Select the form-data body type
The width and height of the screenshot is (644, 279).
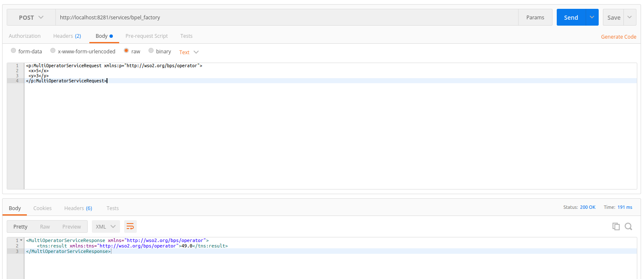pos(13,51)
